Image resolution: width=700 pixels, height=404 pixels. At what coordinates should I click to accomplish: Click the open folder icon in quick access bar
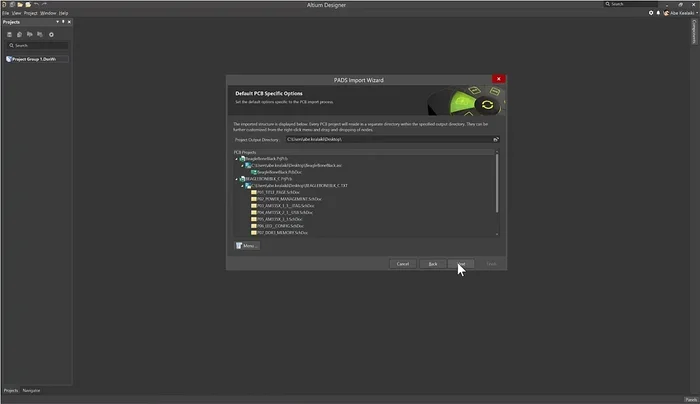(x=18, y=4)
